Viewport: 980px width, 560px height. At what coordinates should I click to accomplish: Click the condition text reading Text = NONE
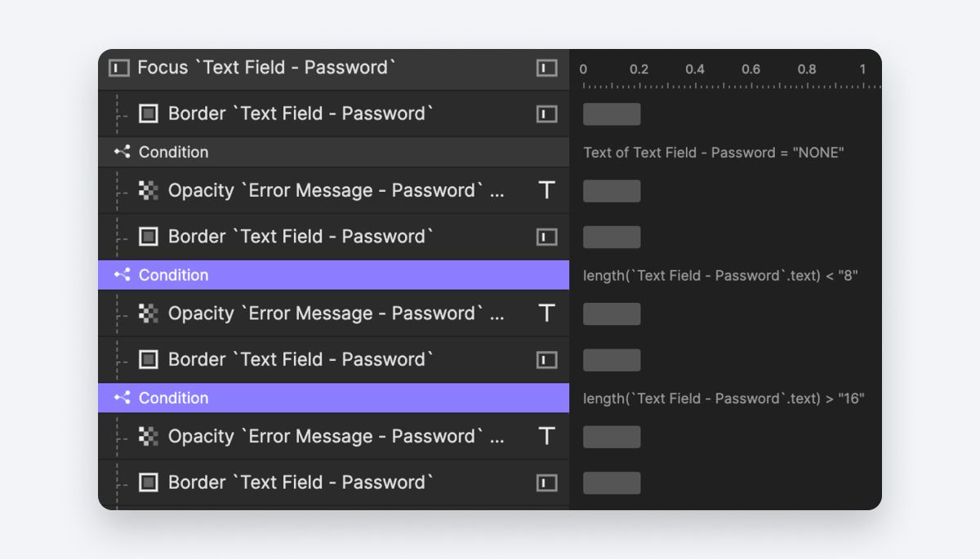[x=715, y=152]
